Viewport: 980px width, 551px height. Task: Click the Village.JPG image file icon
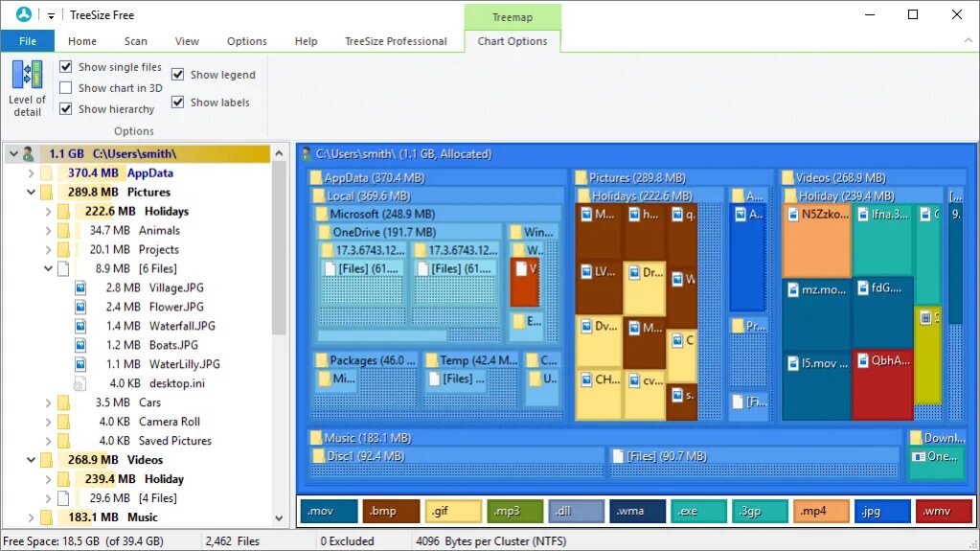tap(80, 287)
